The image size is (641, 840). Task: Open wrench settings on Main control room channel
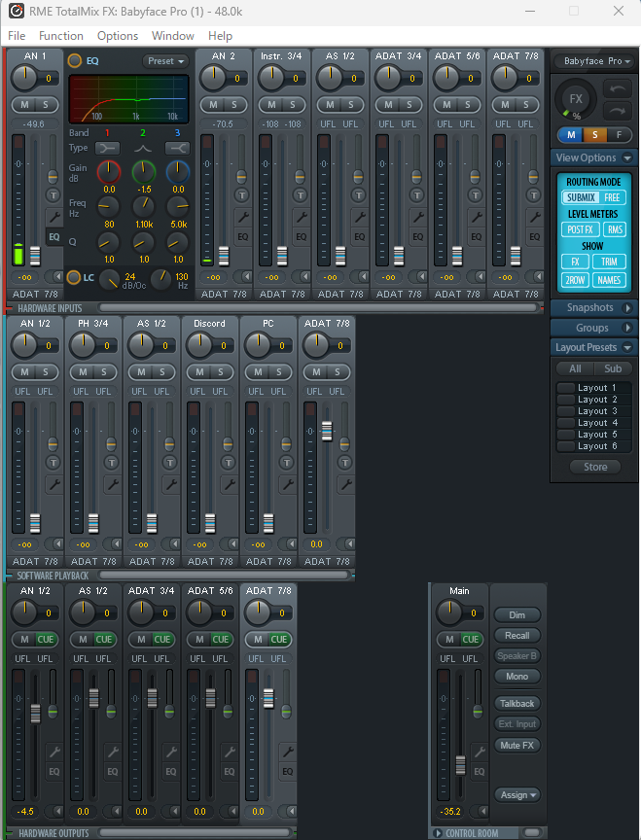(480, 752)
